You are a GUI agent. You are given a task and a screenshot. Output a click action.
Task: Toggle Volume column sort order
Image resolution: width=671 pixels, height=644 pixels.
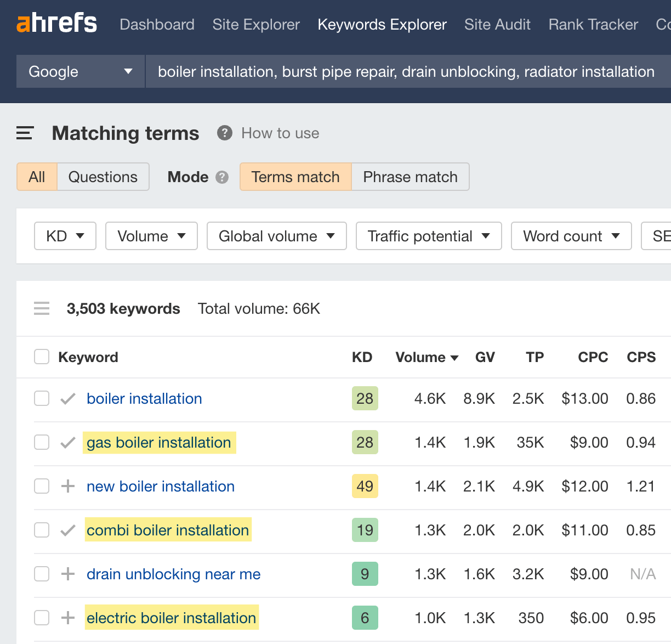427,357
